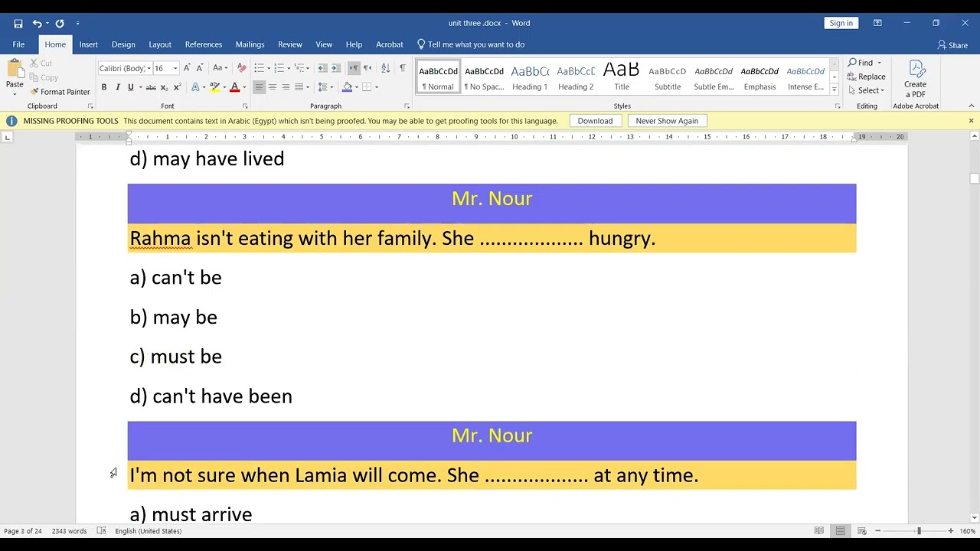Download the missing proofing tools
The image size is (980, 551).
coord(595,121)
